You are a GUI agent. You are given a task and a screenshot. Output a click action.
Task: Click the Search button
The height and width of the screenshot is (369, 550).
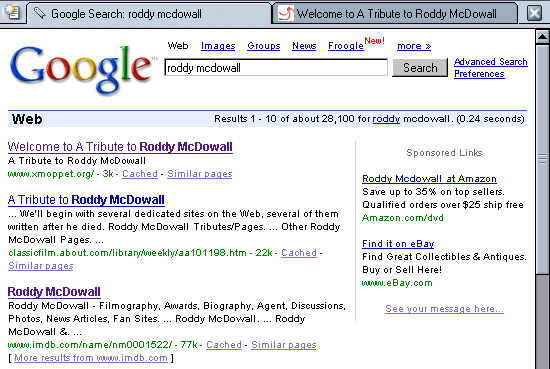click(420, 67)
